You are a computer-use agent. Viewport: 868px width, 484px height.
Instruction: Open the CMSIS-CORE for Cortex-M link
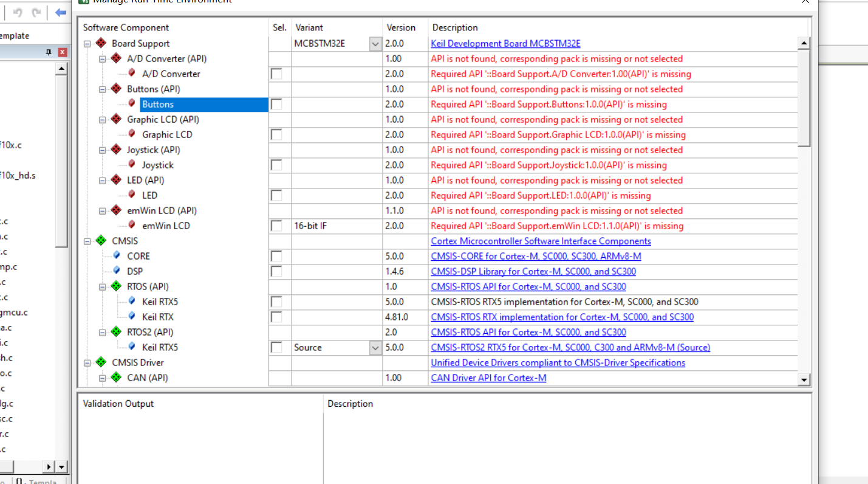pos(536,256)
